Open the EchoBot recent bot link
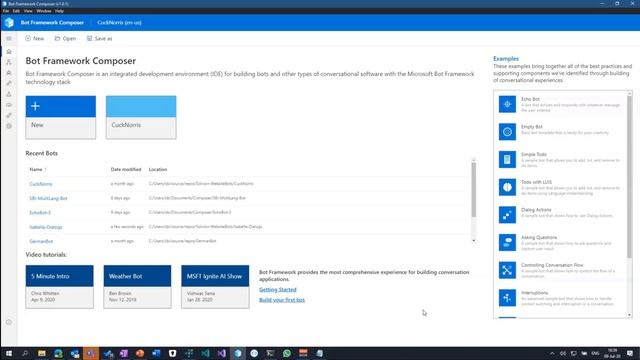 pos(40,213)
